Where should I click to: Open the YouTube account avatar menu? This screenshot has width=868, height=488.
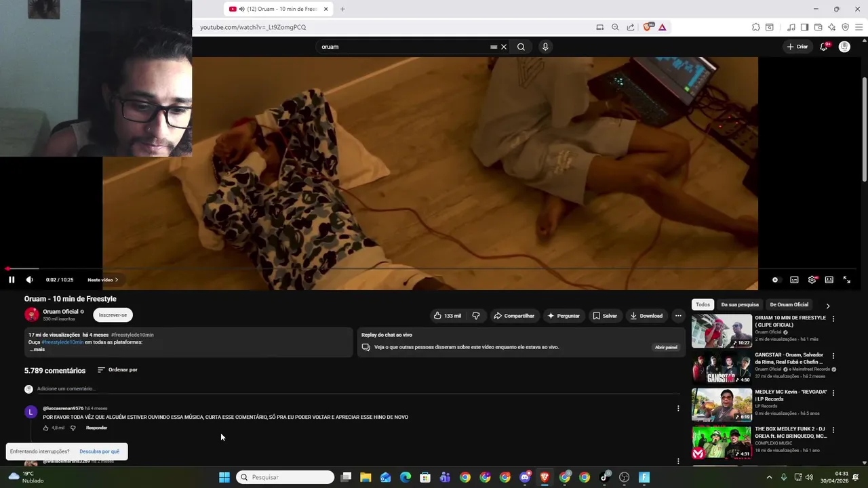(x=844, y=47)
